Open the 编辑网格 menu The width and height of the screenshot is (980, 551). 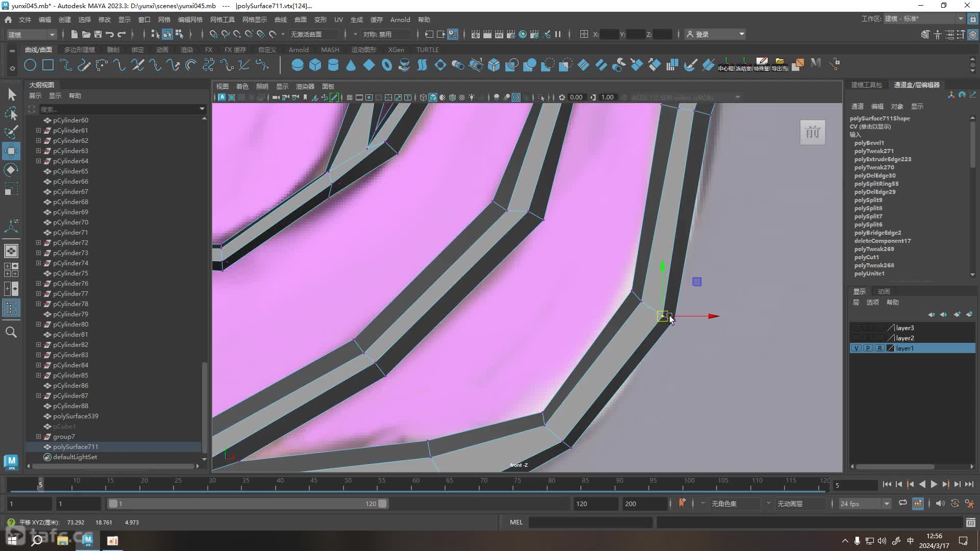190,19
